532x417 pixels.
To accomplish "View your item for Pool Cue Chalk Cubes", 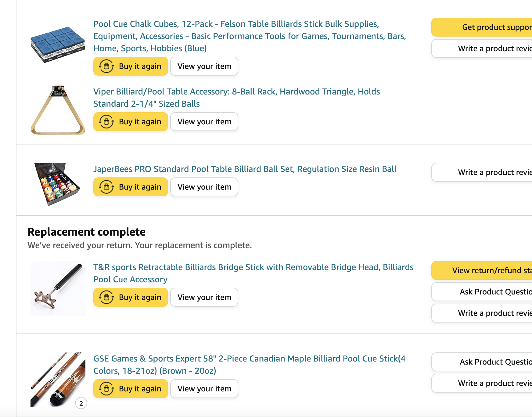I will pyautogui.click(x=204, y=66).
